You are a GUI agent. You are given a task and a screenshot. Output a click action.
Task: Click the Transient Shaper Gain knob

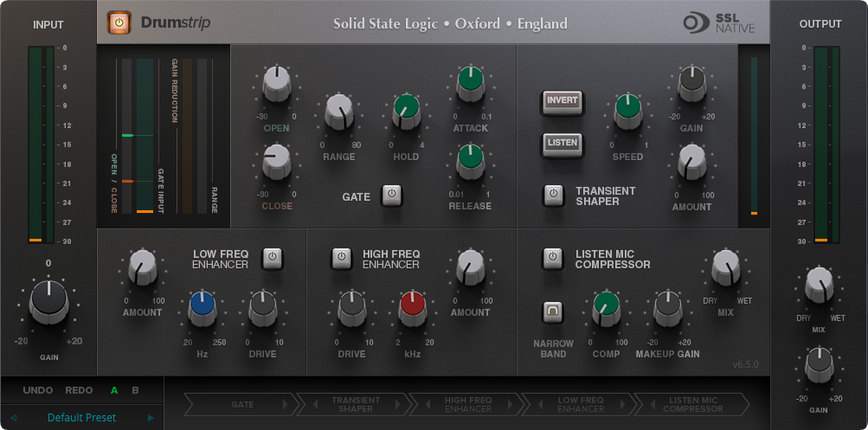tap(692, 84)
